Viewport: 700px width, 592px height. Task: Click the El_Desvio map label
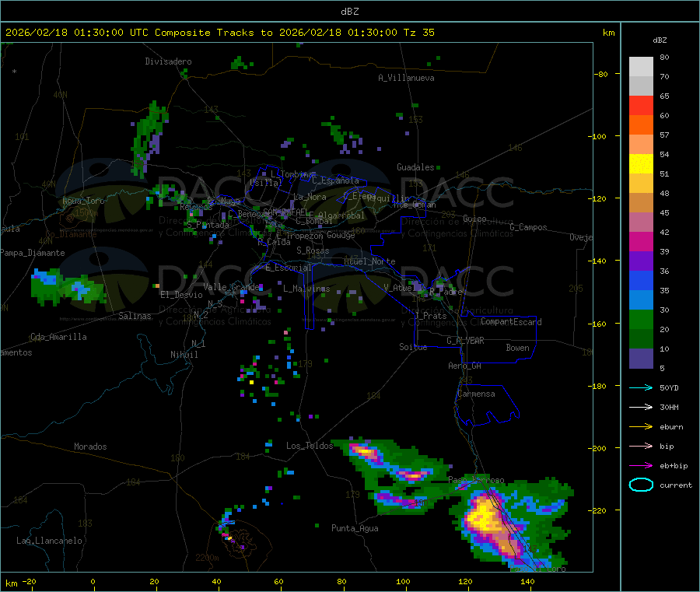click(x=181, y=295)
